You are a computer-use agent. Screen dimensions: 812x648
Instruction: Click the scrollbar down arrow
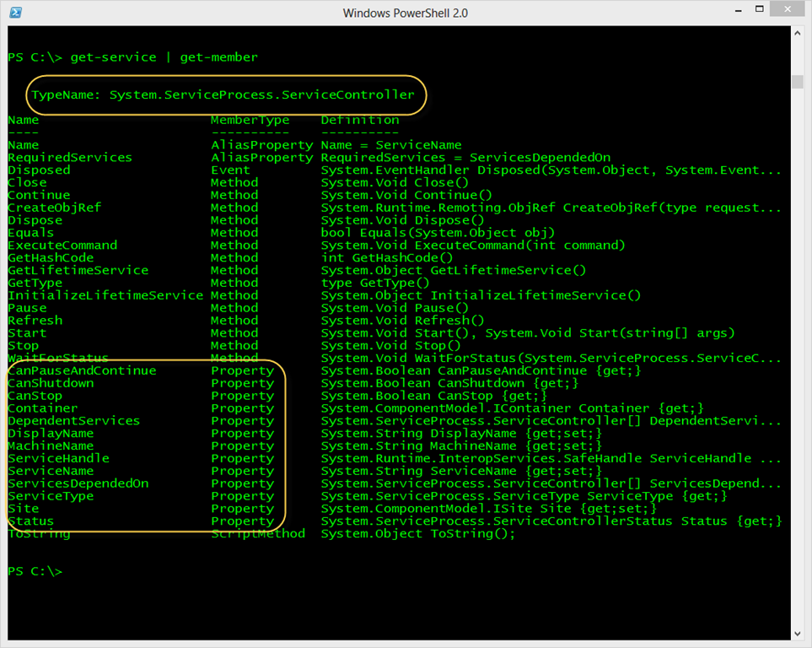(798, 634)
